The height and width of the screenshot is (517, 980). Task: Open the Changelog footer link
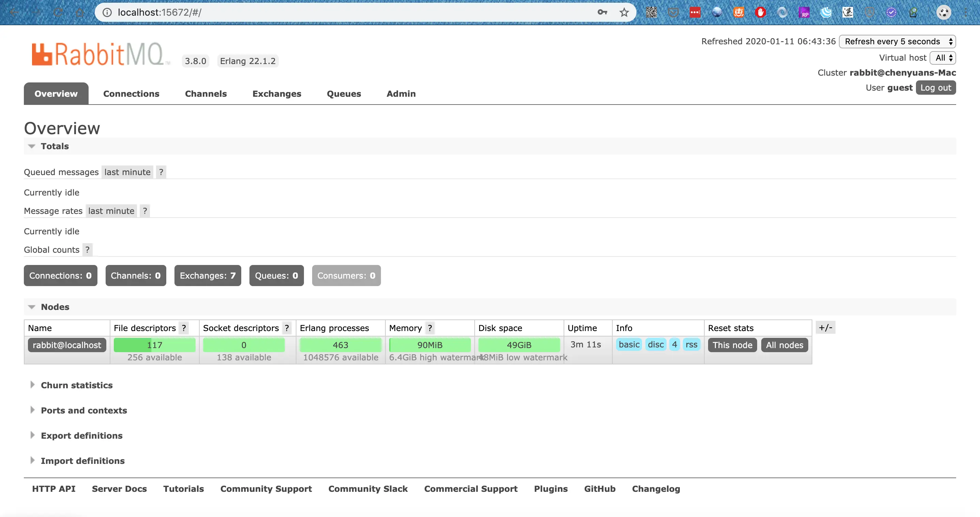[x=656, y=489]
